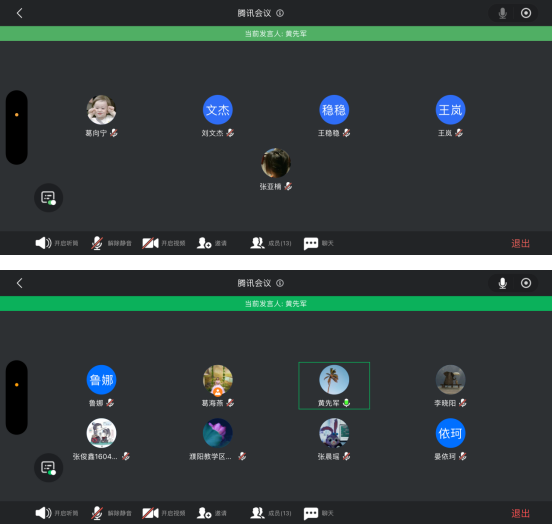Click the record circle icon in upper header

[526, 13]
